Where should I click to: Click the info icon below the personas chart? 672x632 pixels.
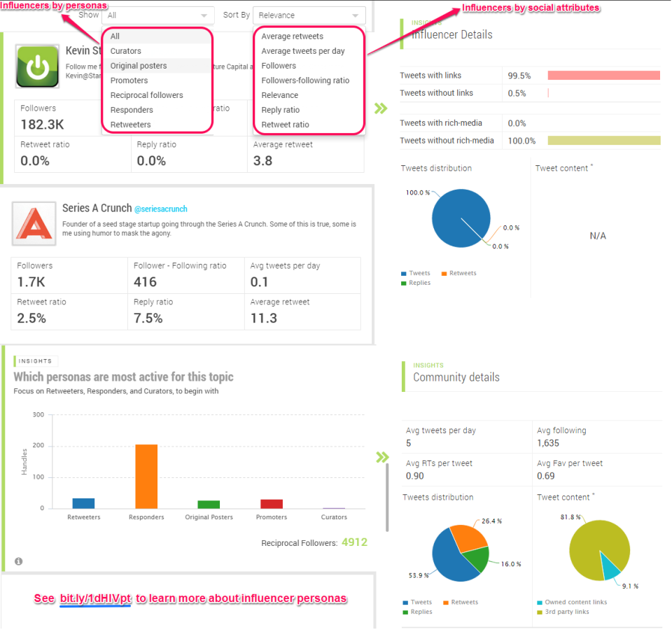tap(18, 561)
